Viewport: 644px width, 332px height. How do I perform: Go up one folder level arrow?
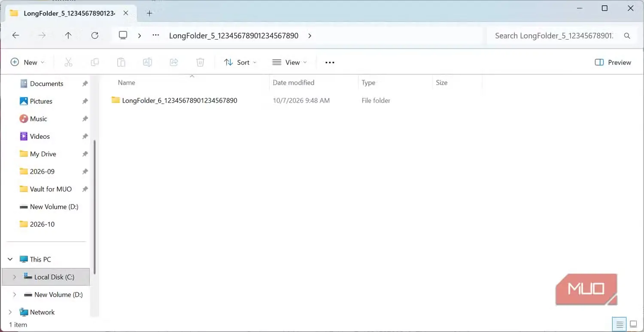[x=68, y=36]
